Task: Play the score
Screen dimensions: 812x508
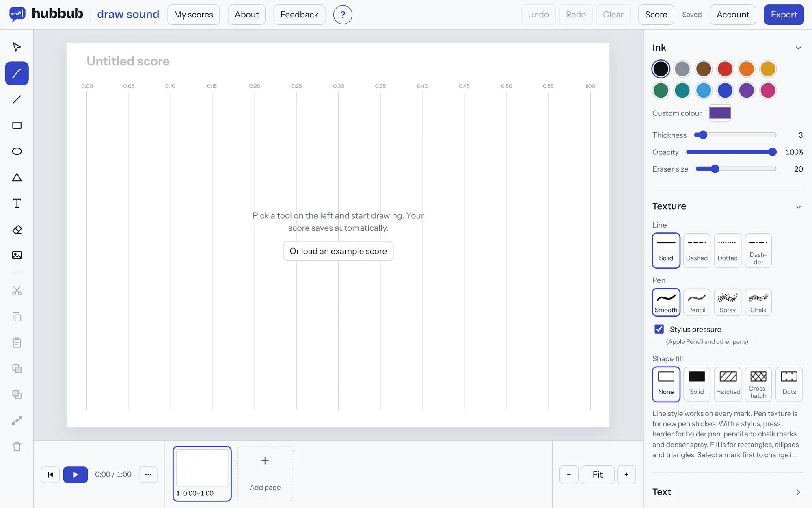Action: (x=76, y=475)
